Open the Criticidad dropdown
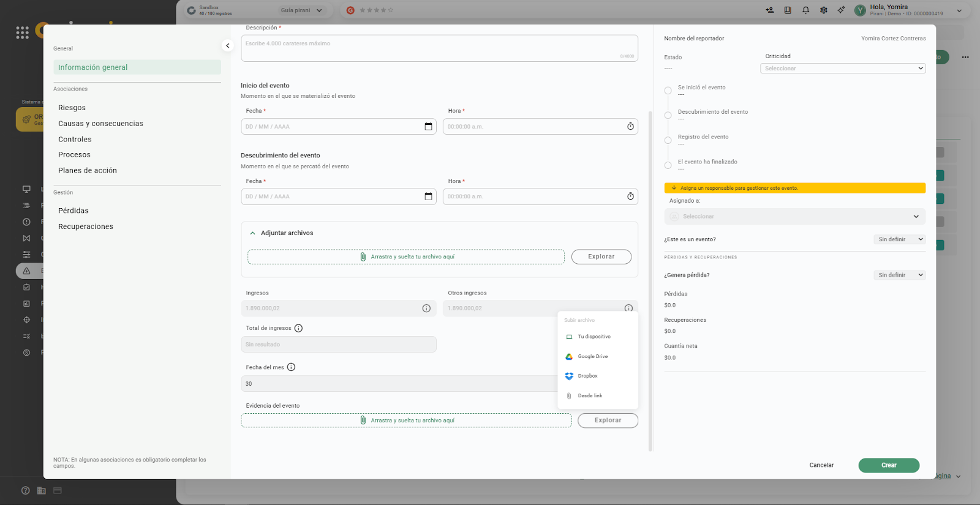Viewport: 980px width, 505px height. coord(842,69)
